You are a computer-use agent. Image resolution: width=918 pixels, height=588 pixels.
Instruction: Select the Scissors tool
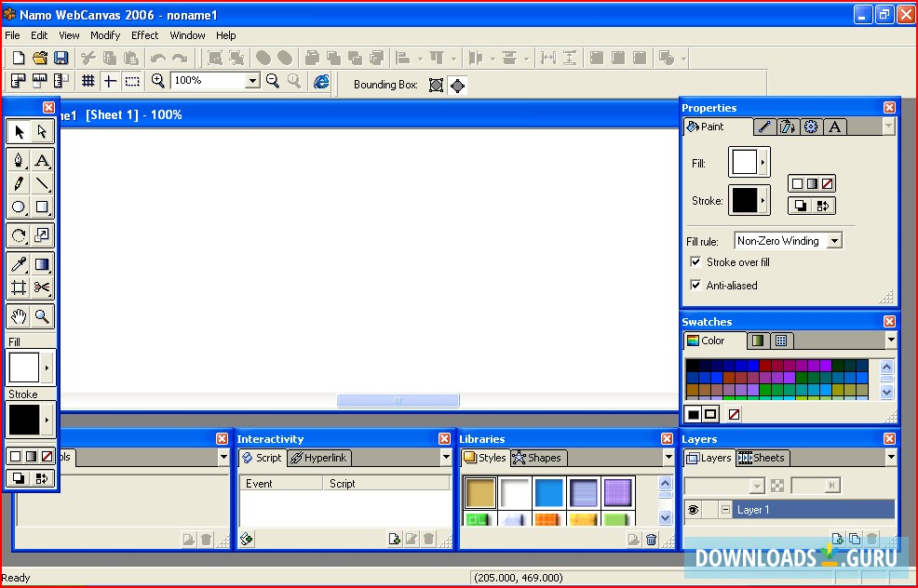pos(42,287)
